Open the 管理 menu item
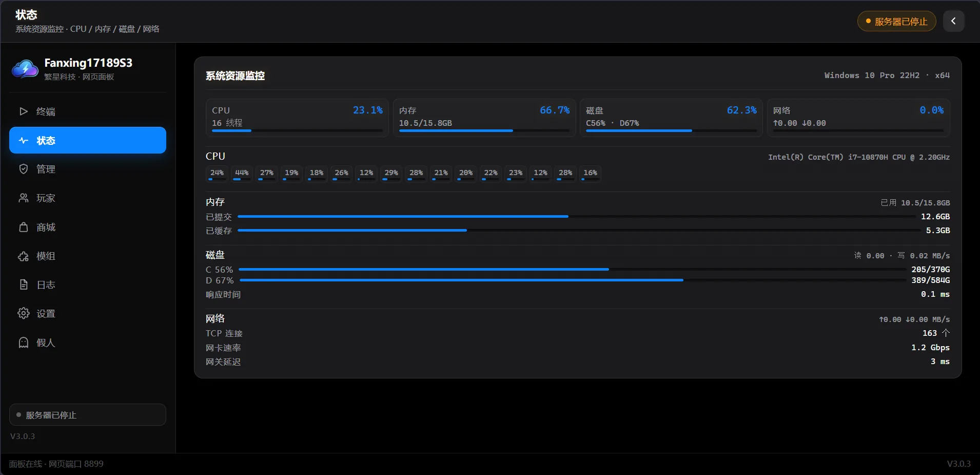This screenshot has height=475, width=980. [88, 169]
